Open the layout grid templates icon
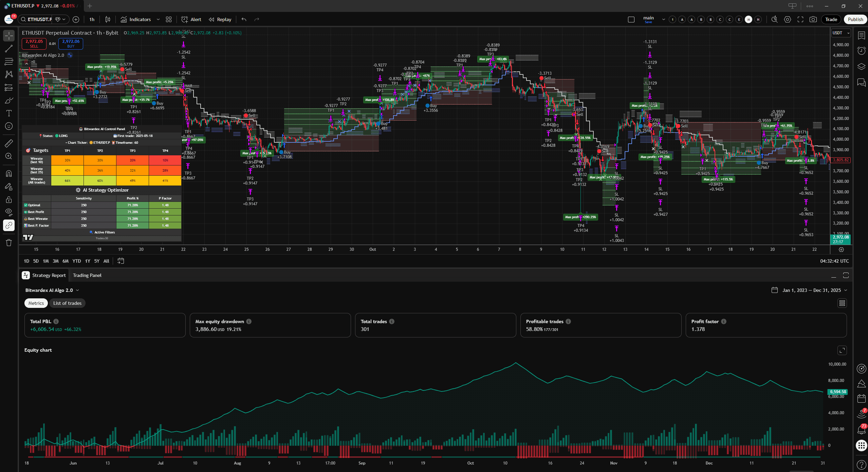The image size is (868, 472). 169,19
